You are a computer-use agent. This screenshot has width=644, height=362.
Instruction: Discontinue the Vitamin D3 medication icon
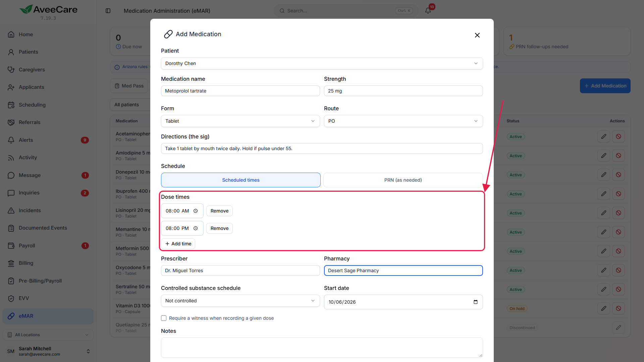pos(618,308)
